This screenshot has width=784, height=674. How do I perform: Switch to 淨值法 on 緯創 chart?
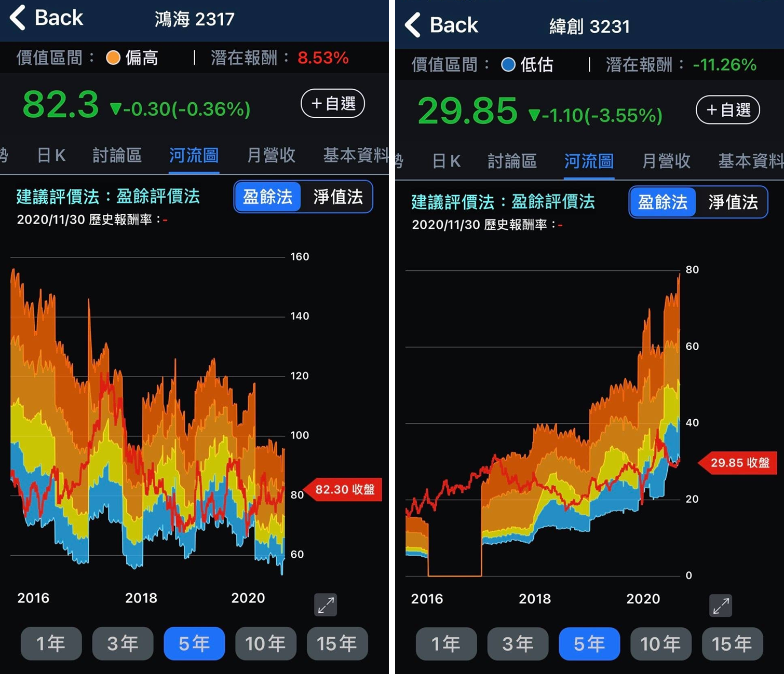(733, 202)
